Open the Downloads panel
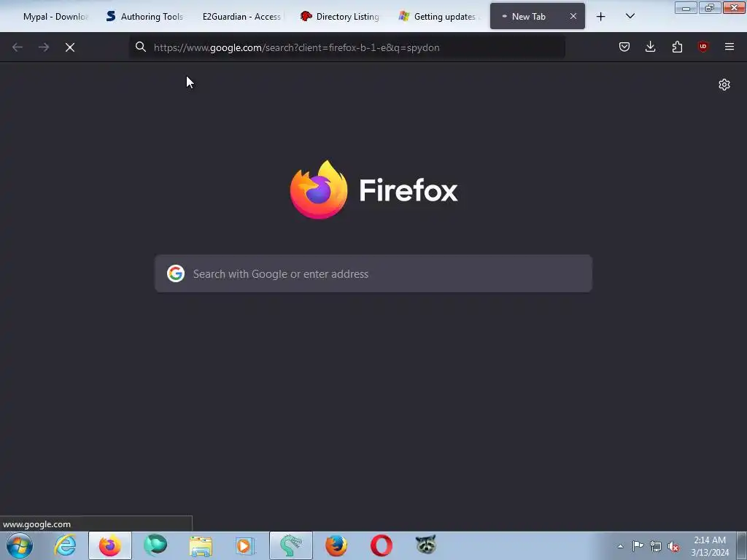747x560 pixels. pos(650,47)
